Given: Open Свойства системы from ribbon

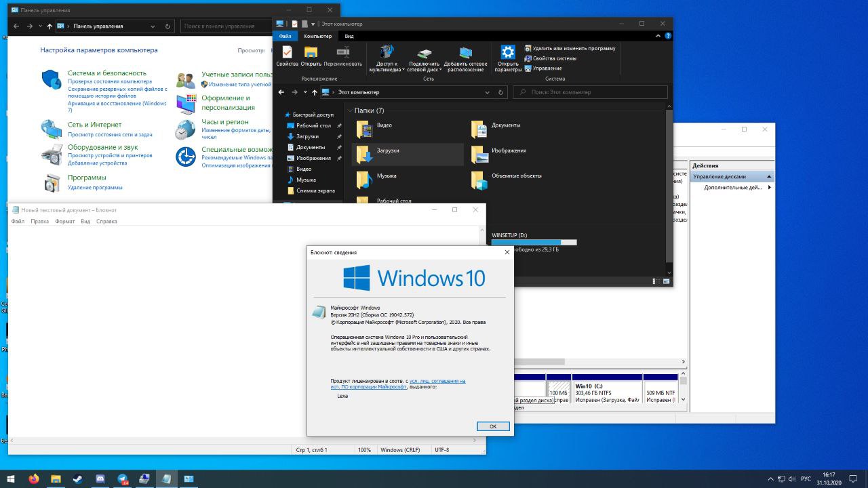Looking at the screenshot, I should (x=550, y=58).
